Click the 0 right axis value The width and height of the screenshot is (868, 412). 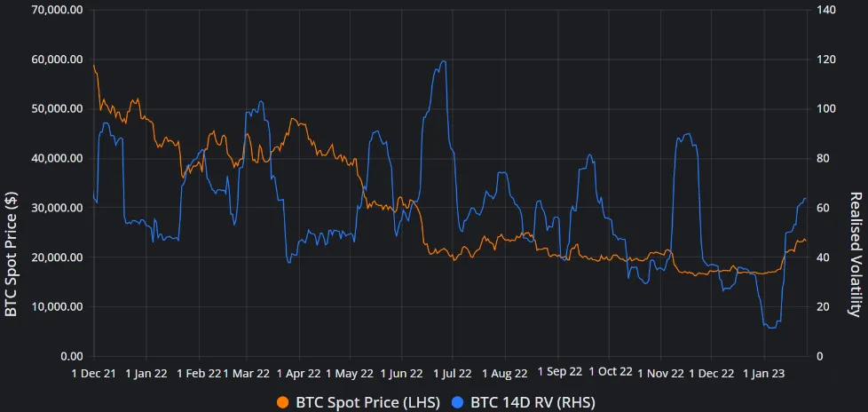820,356
